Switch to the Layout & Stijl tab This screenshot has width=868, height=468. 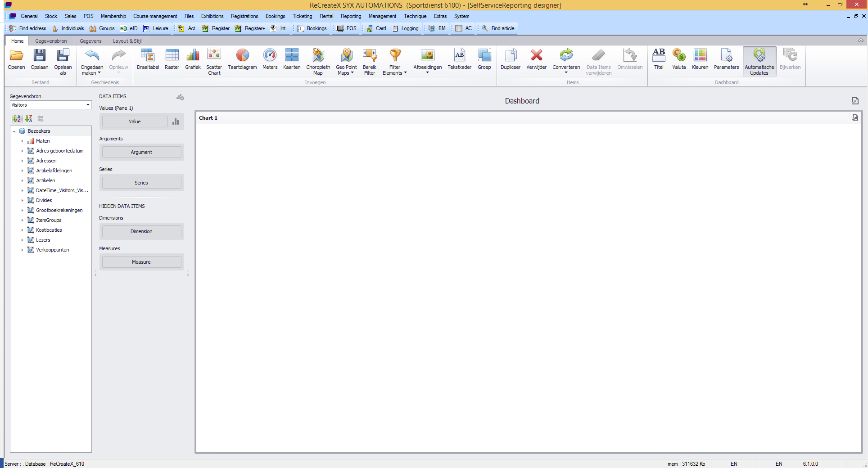point(127,41)
